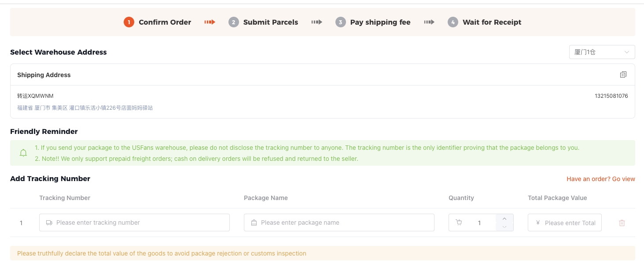This screenshot has width=644, height=267.
Task: Increase quantity with the up stepper arrow
Action: click(504, 218)
